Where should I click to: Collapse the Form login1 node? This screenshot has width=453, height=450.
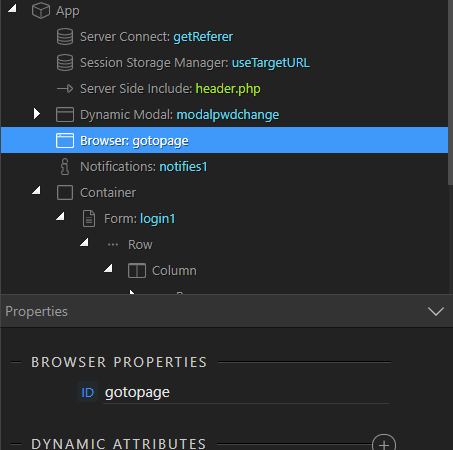point(60,216)
